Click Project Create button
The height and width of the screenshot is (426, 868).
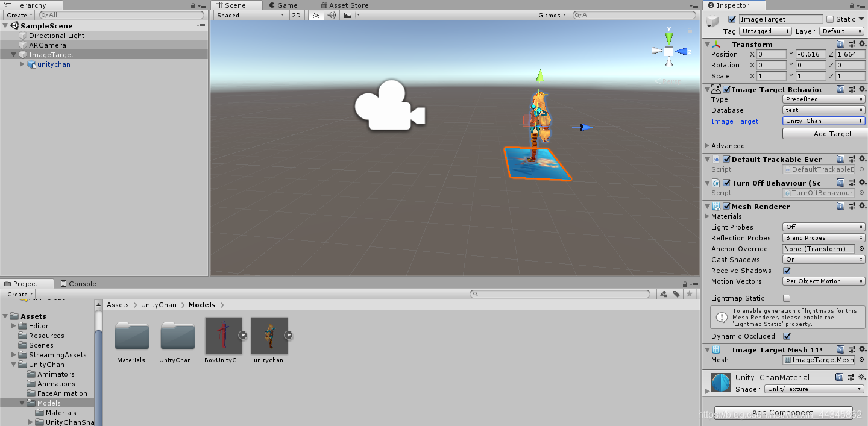tap(20, 294)
